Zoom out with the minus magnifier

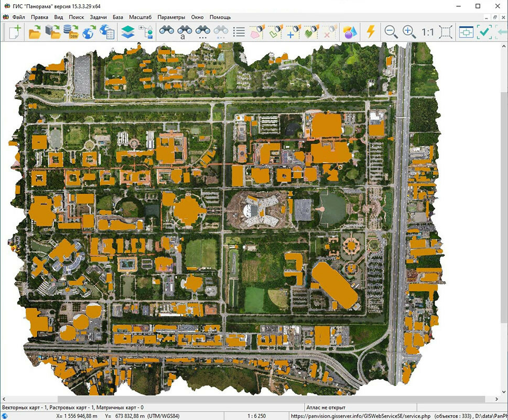tap(391, 32)
